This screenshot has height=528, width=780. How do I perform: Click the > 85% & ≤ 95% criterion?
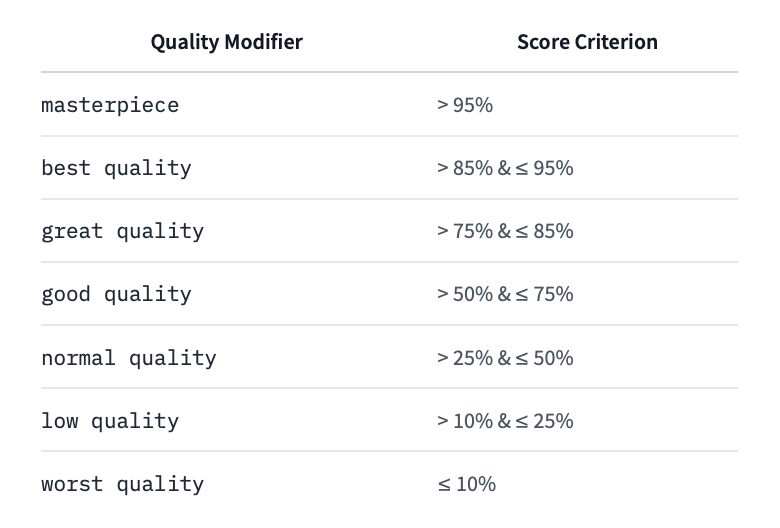[x=505, y=168]
